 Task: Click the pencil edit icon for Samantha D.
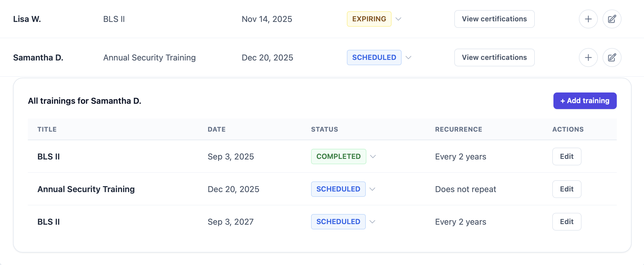pos(612,58)
